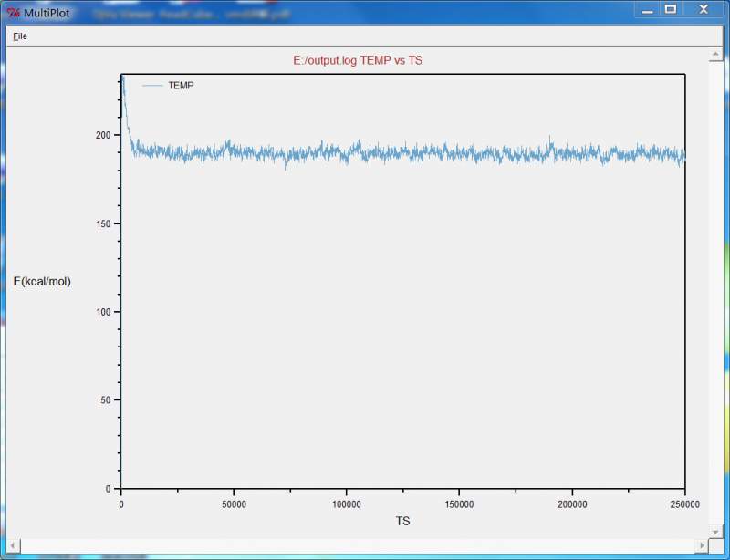Screen dimensions: 730x560
Task: Click the y-axis tick label 100
Action: (103, 312)
